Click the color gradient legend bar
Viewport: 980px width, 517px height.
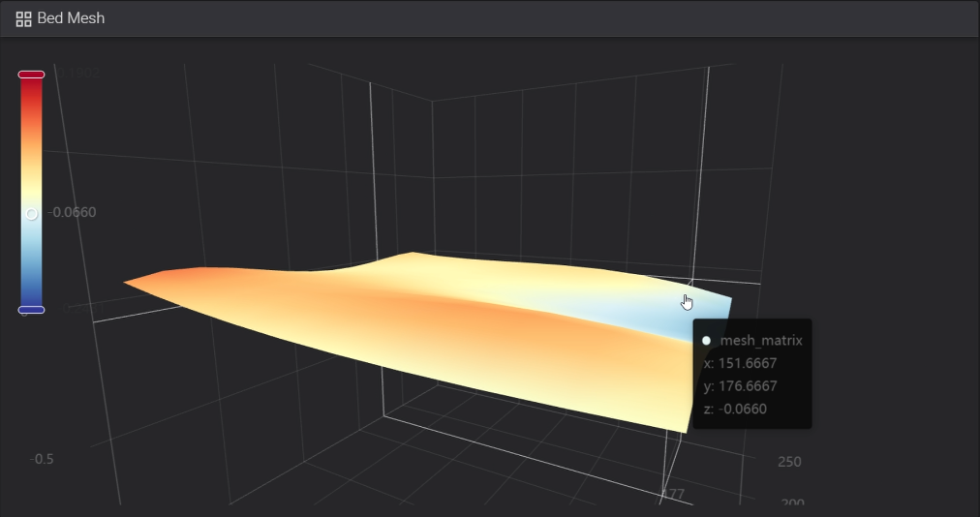pos(31,192)
